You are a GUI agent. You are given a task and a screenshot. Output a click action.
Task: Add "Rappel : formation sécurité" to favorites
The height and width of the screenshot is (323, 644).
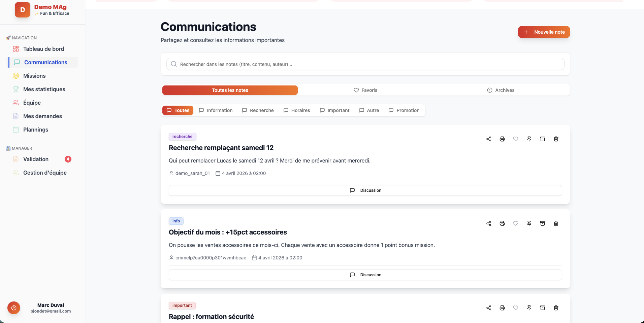click(x=516, y=308)
